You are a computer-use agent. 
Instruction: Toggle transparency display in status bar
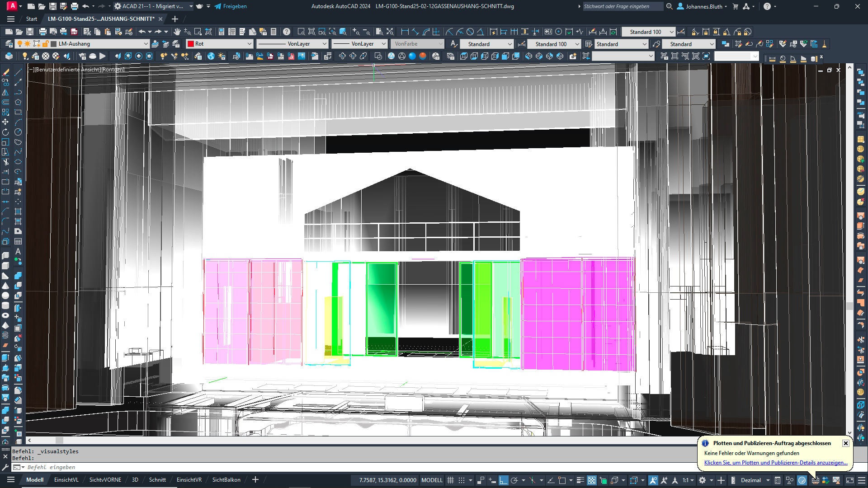(x=591, y=480)
